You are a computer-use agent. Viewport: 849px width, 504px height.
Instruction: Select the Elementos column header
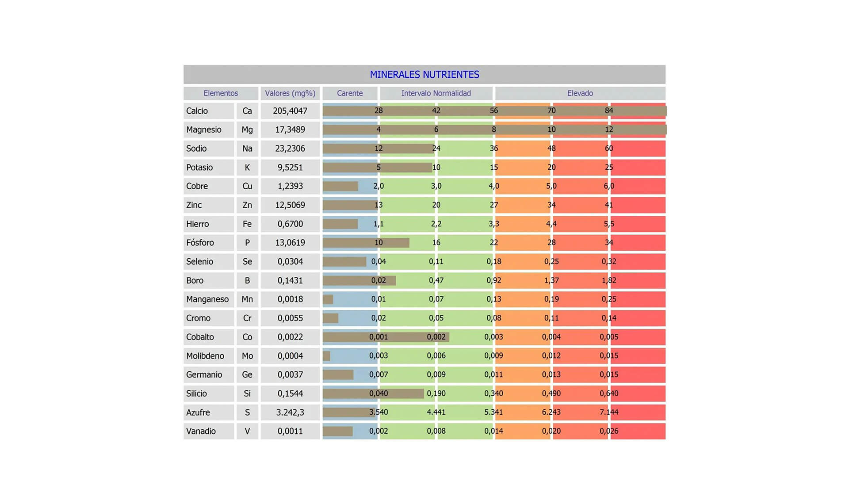(221, 93)
